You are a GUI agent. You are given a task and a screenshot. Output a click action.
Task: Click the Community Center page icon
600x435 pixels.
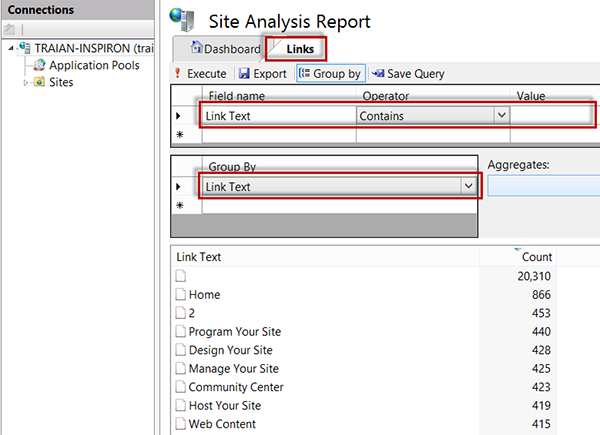tap(181, 387)
